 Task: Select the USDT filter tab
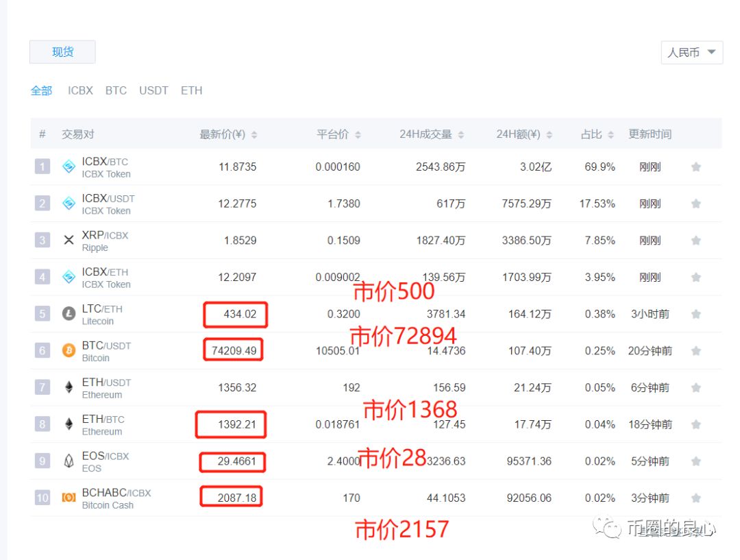point(154,90)
